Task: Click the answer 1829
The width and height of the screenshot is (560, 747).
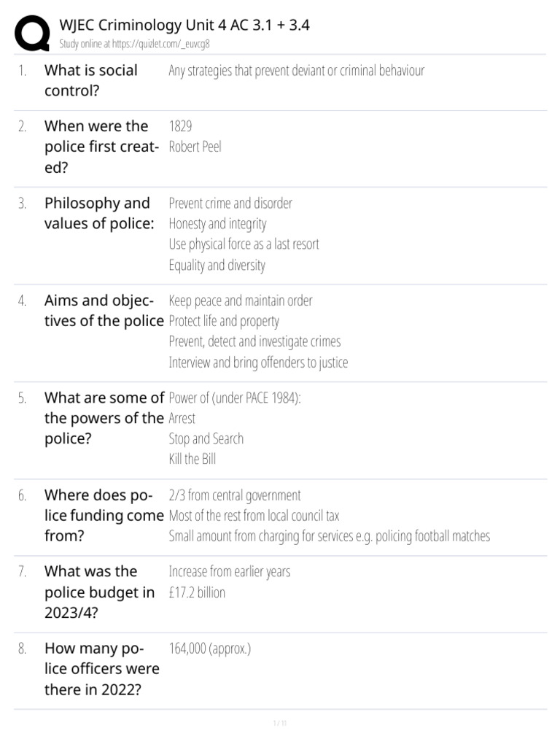Action: 181,126
